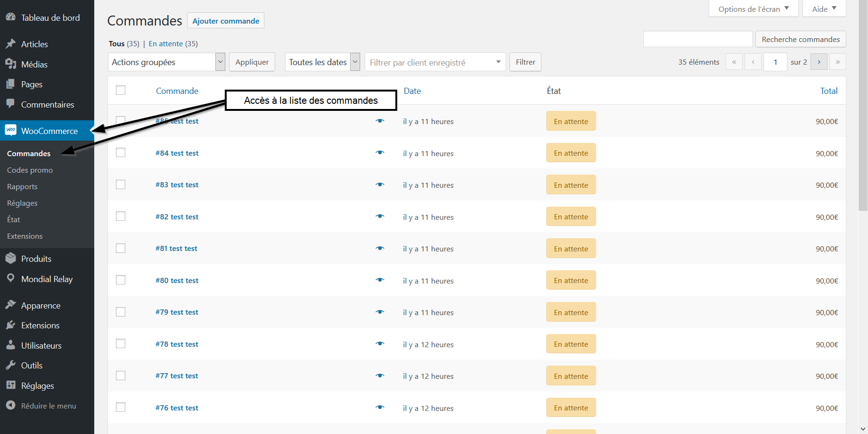The width and height of the screenshot is (868, 434).
Task: Click the Produits box icon
Action: [x=10, y=259]
